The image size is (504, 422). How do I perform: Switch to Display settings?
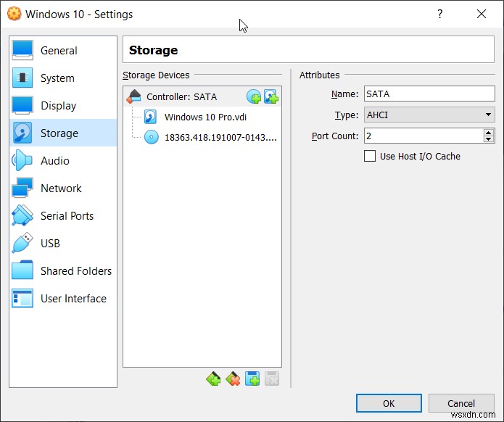tap(63, 105)
